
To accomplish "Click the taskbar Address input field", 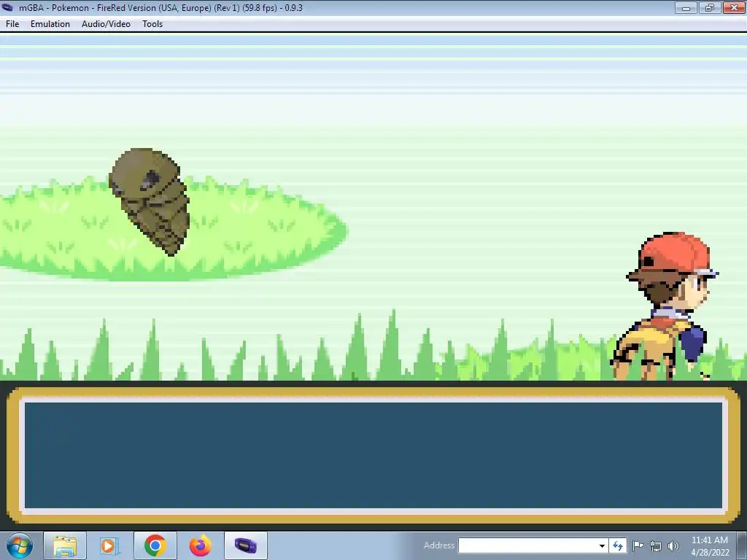I will (x=528, y=545).
